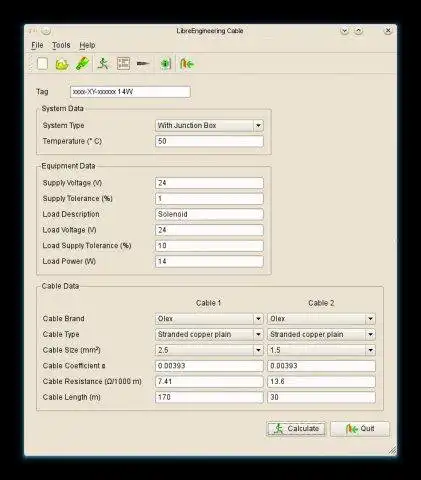Open the Help menu
Screen dimensions: 421x480
pyautogui.click(x=87, y=45)
